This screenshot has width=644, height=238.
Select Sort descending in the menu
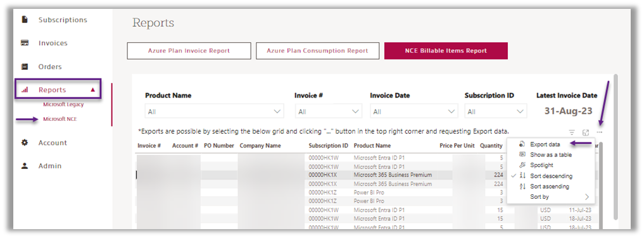551,176
